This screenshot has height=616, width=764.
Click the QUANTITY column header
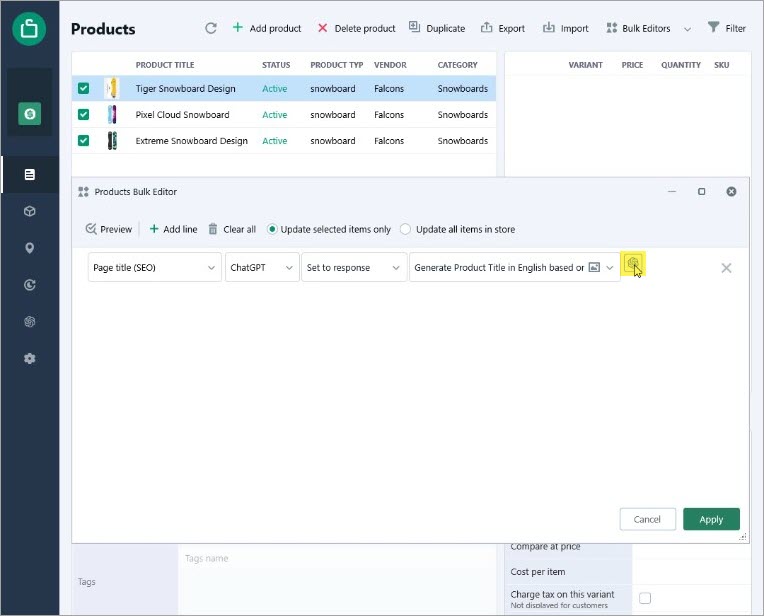pos(681,65)
